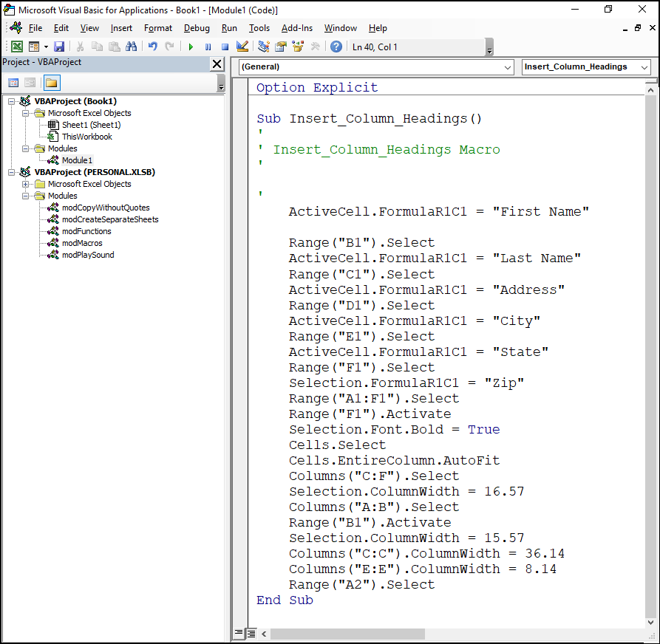660x644 pixels.
Task: Open the Tools menu
Action: click(259, 28)
